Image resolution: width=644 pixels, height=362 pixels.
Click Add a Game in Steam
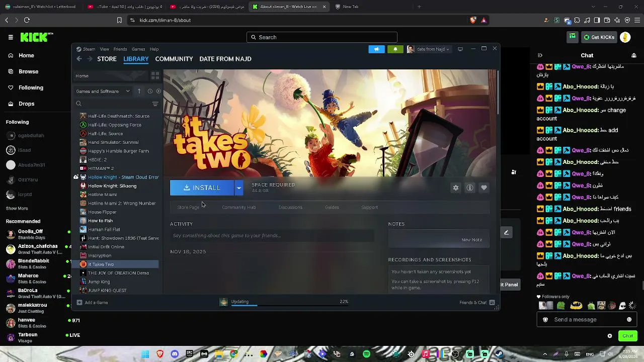coord(92,302)
